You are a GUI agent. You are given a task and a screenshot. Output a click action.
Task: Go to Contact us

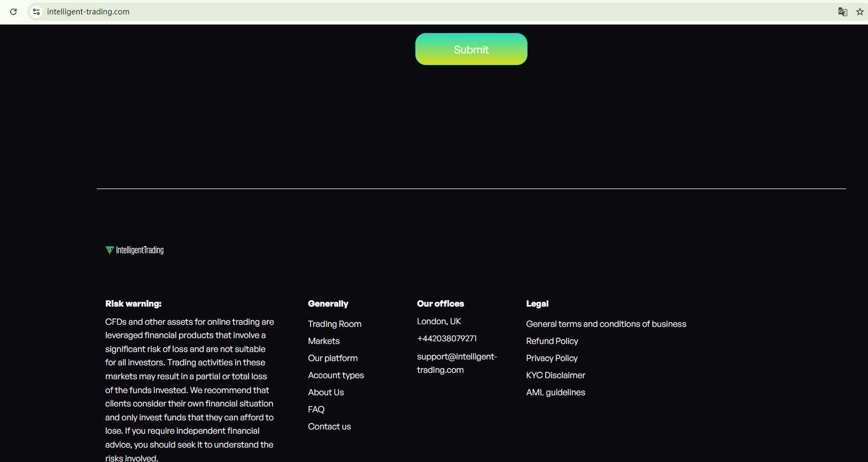329,426
